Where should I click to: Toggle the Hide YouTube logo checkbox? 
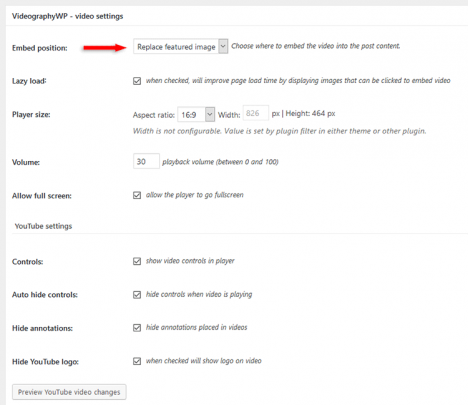tap(137, 361)
